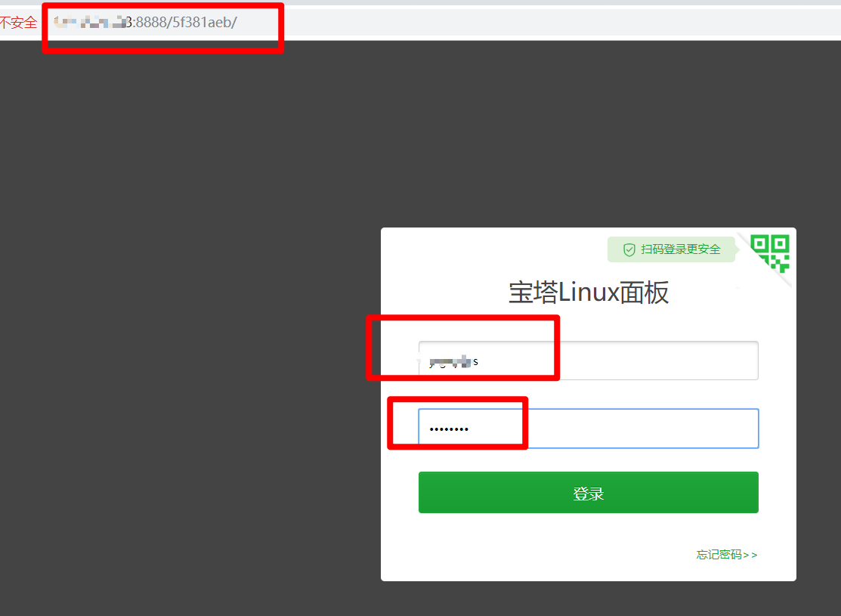Click the shield icon in scan login tip
The width and height of the screenshot is (841, 616).
pyautogui.click(x=629, y=249)
